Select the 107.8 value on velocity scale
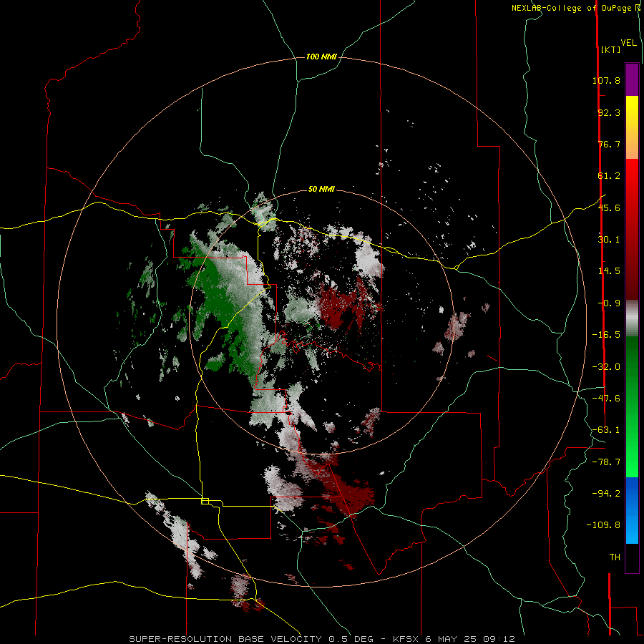 click(606, 80)
